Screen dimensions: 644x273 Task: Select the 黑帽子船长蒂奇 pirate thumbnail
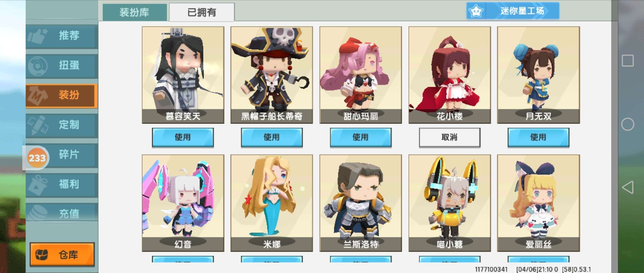[272, 75]
